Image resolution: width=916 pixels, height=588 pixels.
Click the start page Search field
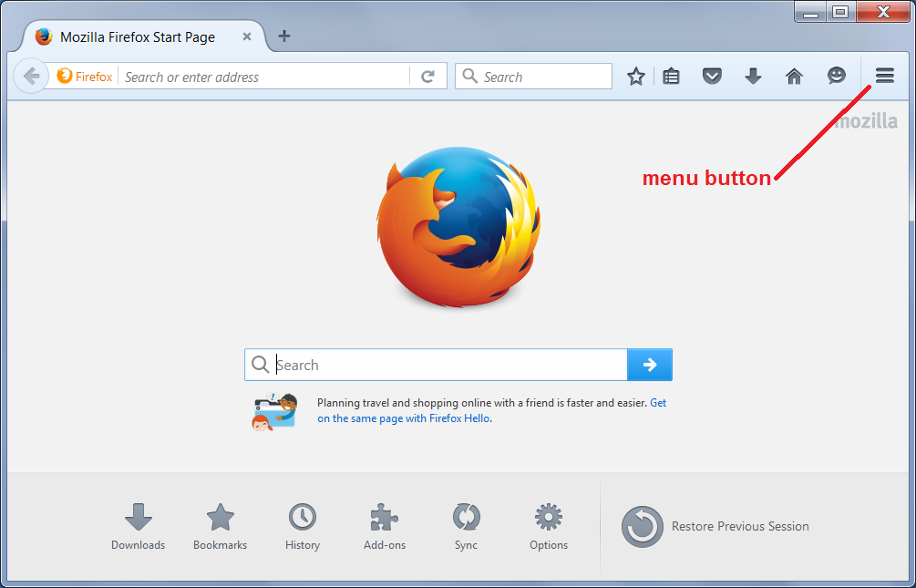(x=436, y=365)
